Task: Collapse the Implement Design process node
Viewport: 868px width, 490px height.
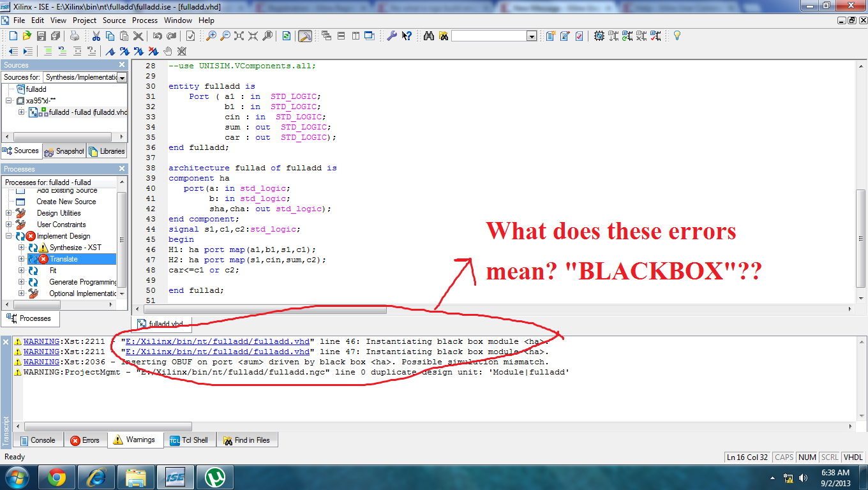Action: (x=8, y=236)
